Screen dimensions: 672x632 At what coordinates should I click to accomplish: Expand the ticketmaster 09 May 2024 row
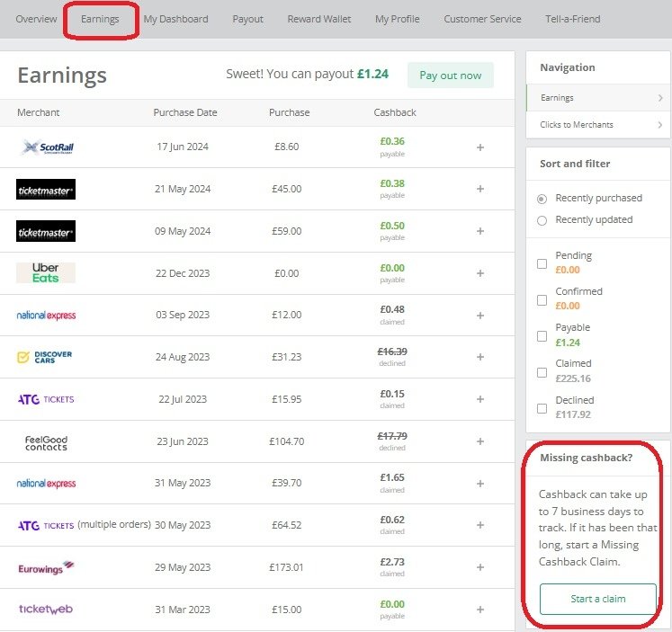[x=480, y=231]
